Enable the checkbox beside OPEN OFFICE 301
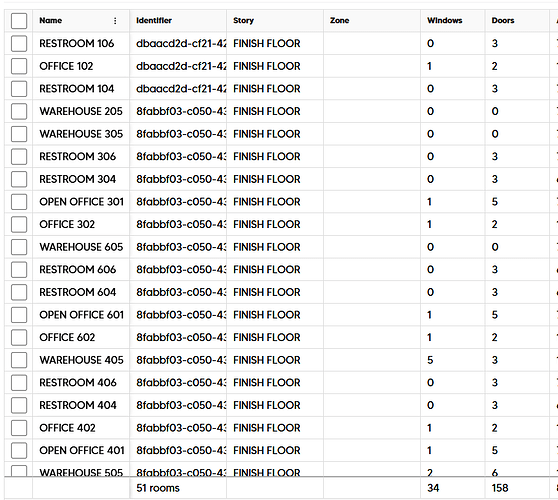558x500 pixels. (x=19, y=202)
